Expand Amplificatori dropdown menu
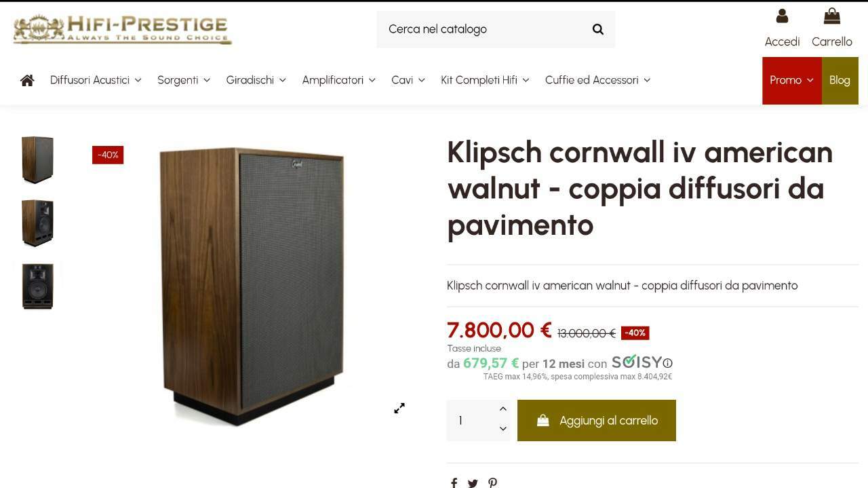This screenshot has height=488, width=868. point(338,80)
